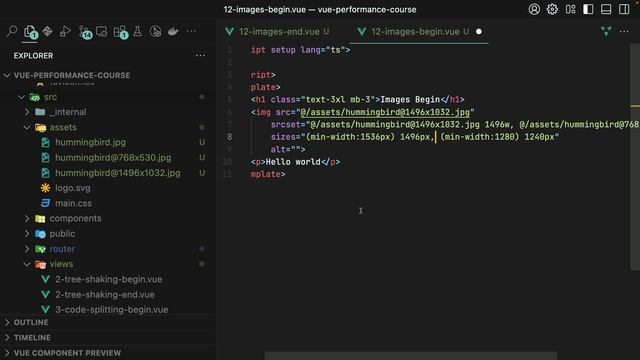
Task: Toggle the primary side bar
Action: 588,9
